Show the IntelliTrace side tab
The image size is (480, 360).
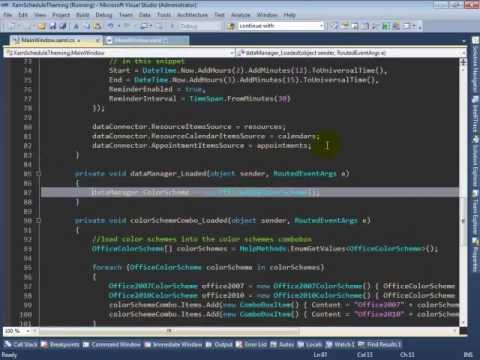tap(475, 115)
